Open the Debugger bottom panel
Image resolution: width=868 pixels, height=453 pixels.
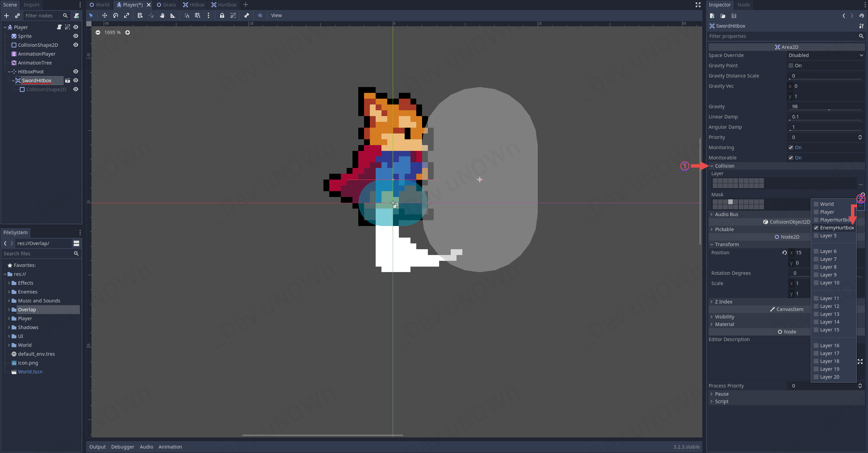click(122, 447)
